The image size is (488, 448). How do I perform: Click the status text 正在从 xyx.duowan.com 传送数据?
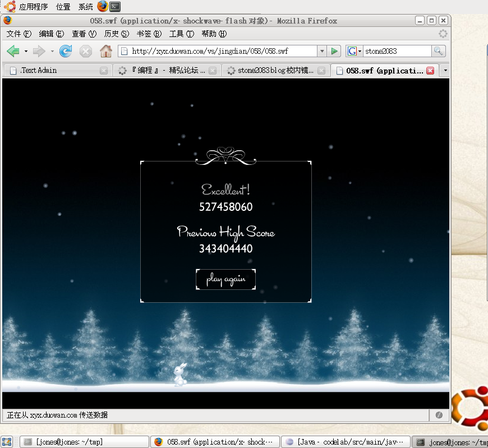pyautogui.click(x=57, y=415)
